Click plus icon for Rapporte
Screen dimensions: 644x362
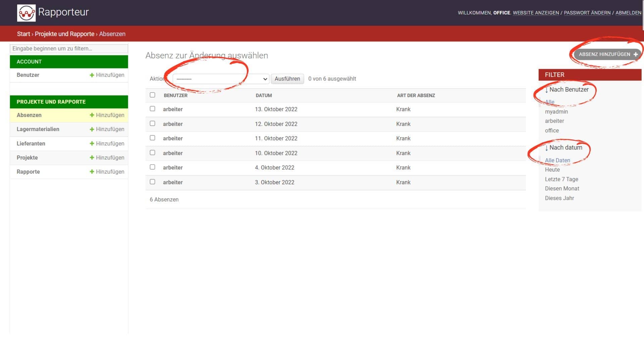92,172
